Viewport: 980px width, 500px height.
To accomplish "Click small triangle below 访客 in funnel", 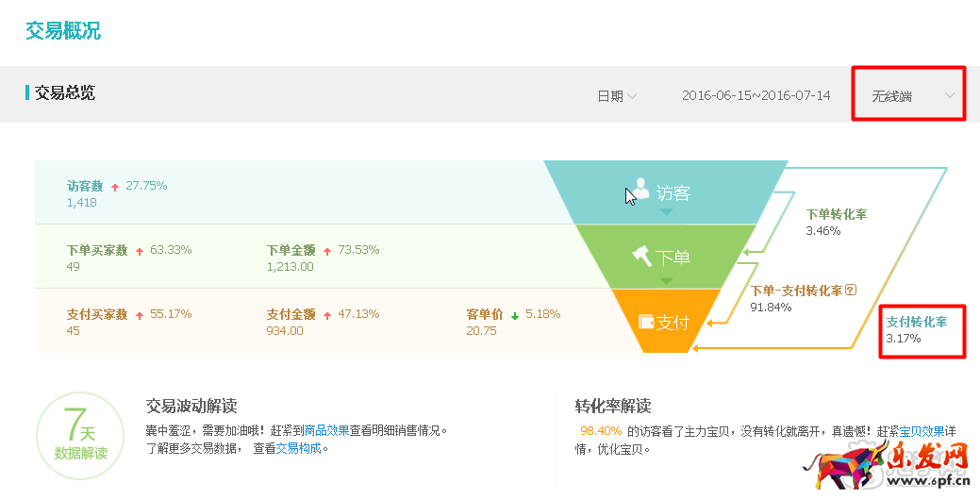I will click(x=666, y=212).
